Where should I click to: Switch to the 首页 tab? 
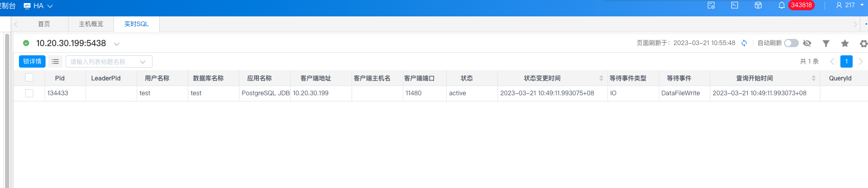[x=44, y=24]
